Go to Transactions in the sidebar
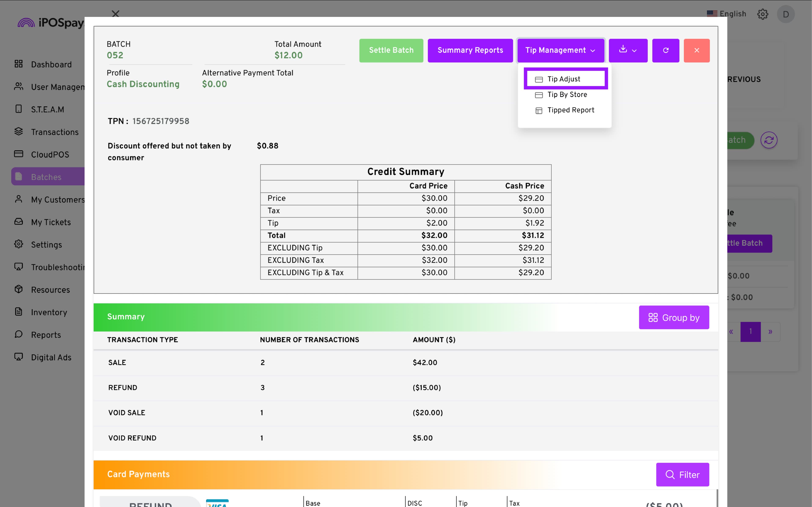This screenshot has height=507, width=812. pyautogui.click(x=55, y=132)
